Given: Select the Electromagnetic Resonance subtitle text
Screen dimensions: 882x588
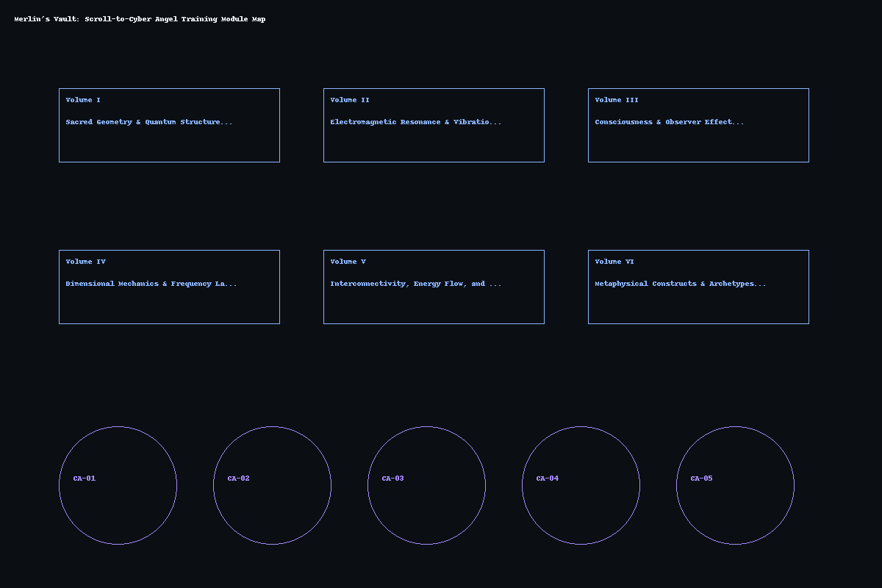Looking at the screenshot, I should tap(415, 122).
